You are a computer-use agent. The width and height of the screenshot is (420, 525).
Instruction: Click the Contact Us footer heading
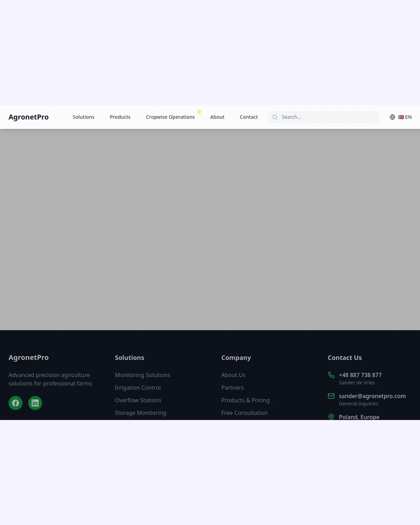pyautogui.click(x=345, y=358)
